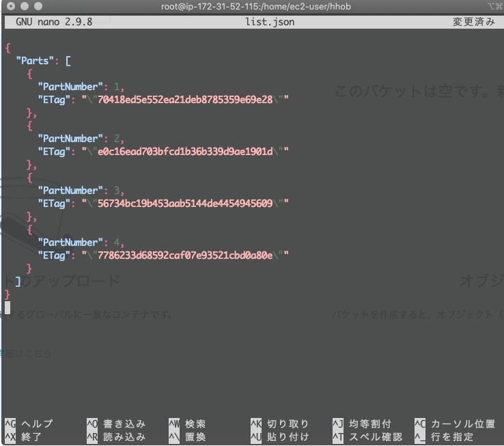Click the ^W 検索 shortcut
The width and height of the screenshot is (504, 446).
[187, 424]
